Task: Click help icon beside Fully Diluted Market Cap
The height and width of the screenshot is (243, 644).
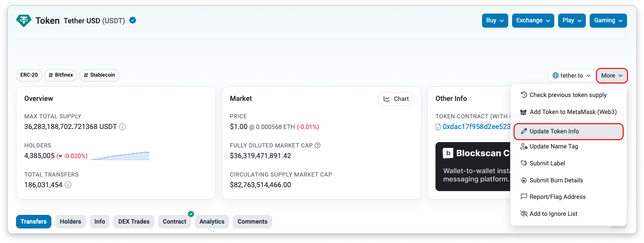Action: (318, 146)
